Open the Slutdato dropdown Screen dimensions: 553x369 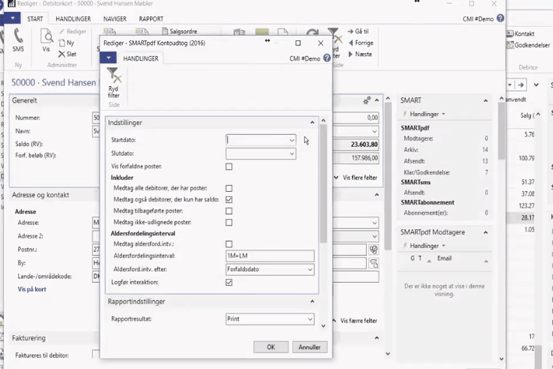tap(292, 154)
